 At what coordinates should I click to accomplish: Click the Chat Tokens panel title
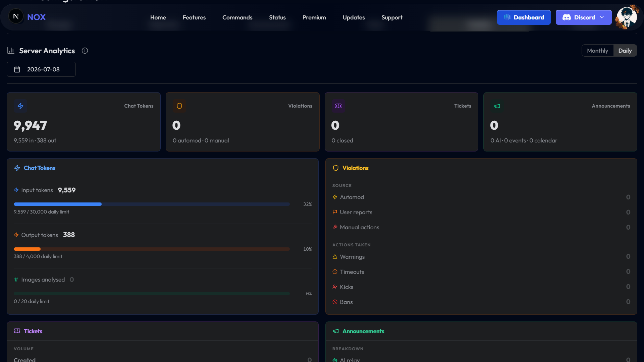tap(40, 168)
